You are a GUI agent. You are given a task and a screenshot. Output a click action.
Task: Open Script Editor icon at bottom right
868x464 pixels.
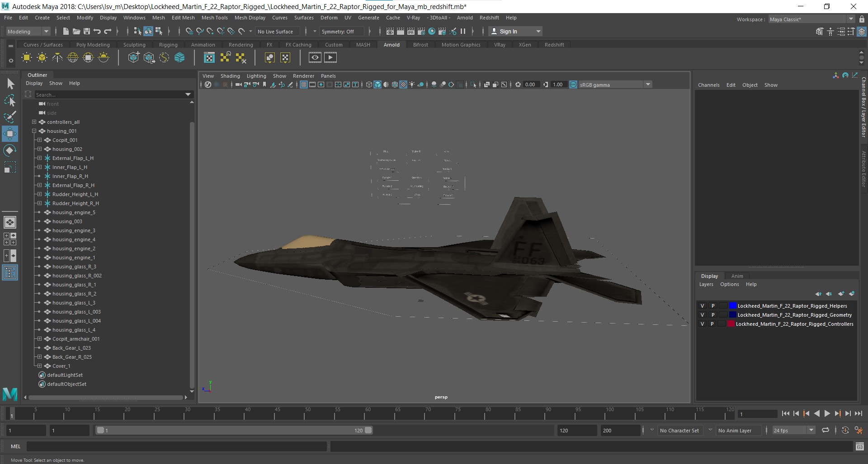pos(859,446)
